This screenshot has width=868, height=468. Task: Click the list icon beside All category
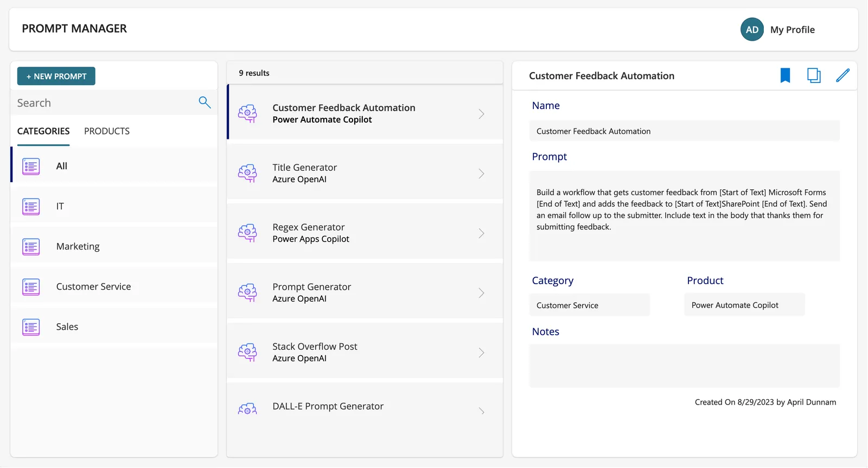[31, 166]
